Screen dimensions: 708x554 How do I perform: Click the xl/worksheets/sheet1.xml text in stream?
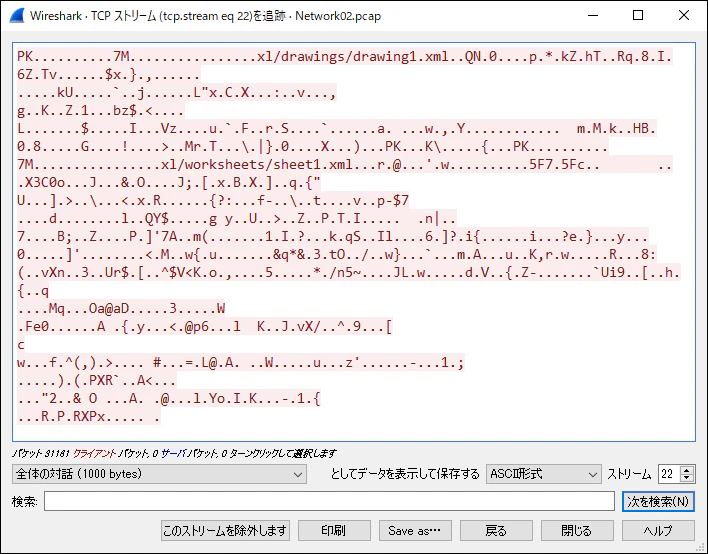click(x=257, y=164)
